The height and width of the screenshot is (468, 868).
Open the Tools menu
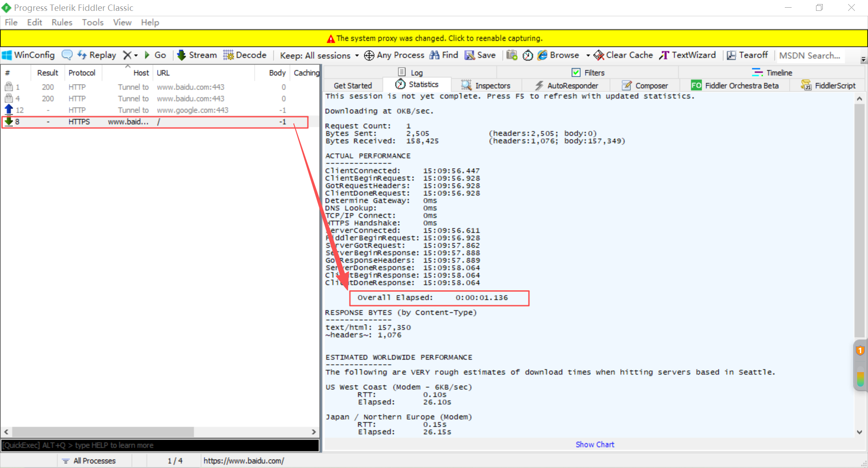click(93, 22)
